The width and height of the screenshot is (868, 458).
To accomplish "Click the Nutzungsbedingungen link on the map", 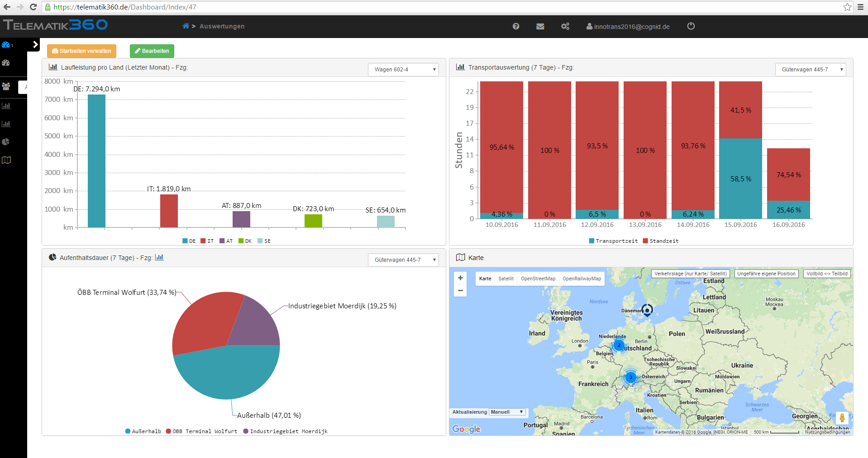I will pos(827,432).
